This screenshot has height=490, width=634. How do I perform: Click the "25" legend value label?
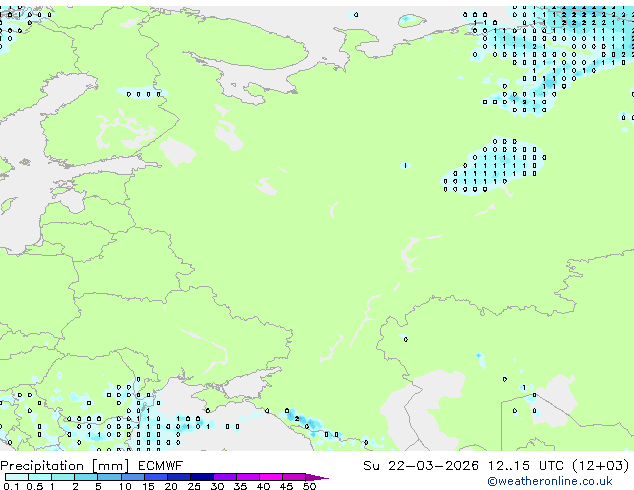coord(194,486)
